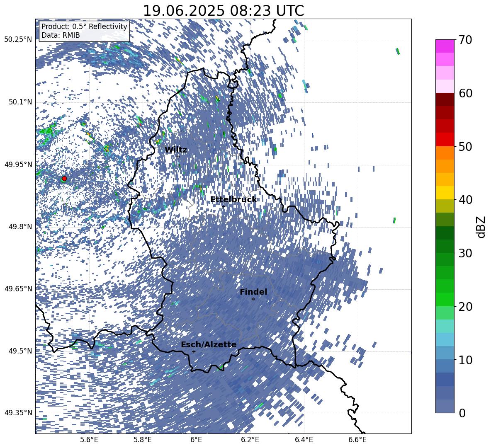Viewport: 491px width, 448px height.
Task: Click the Esch/Alzette cross location marker
Action: pyautogui.click(x=194, y=351)
